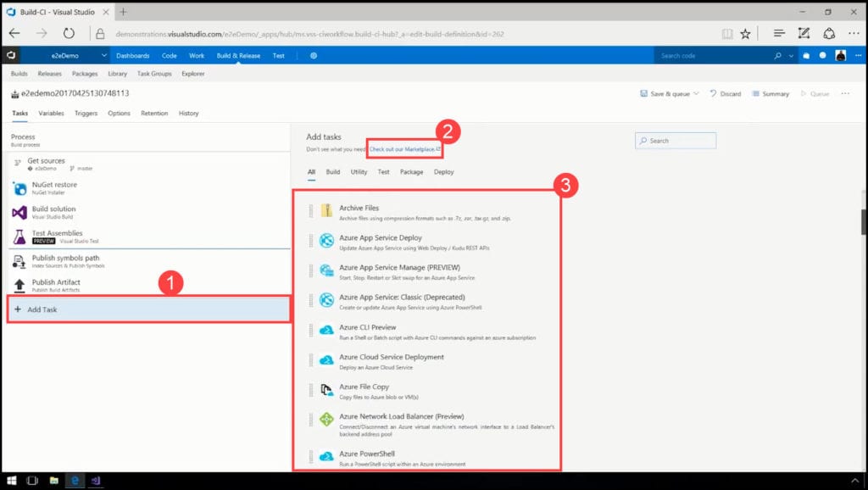Open the build Summary
This screenshot has width=868, height=490.
(x=771, y=93)
